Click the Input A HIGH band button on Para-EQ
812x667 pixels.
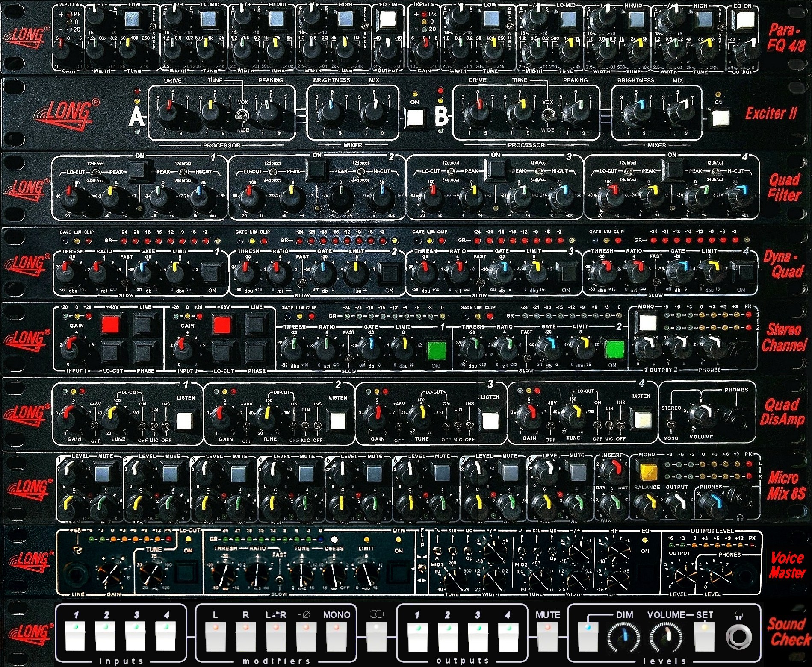click(x=346, y=19)
